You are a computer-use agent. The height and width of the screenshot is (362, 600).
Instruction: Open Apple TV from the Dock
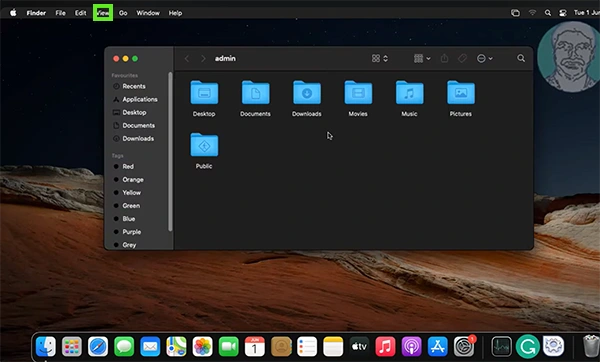[359, 346]
